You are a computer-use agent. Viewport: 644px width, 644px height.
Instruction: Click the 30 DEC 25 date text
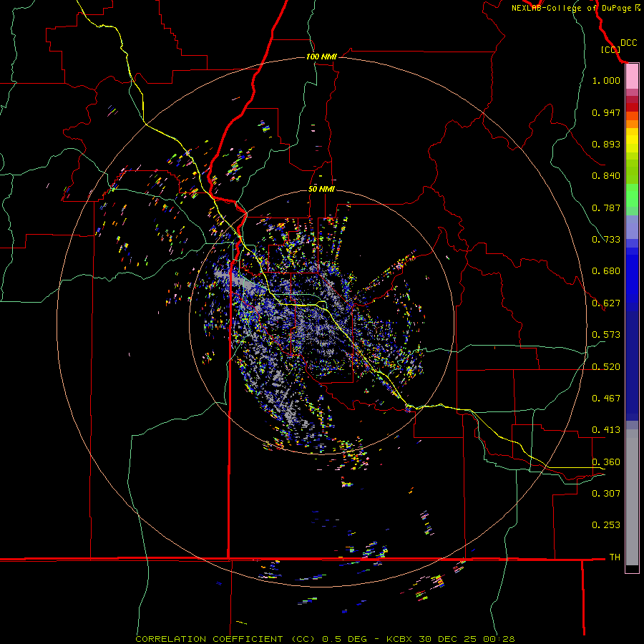point(448,639)
